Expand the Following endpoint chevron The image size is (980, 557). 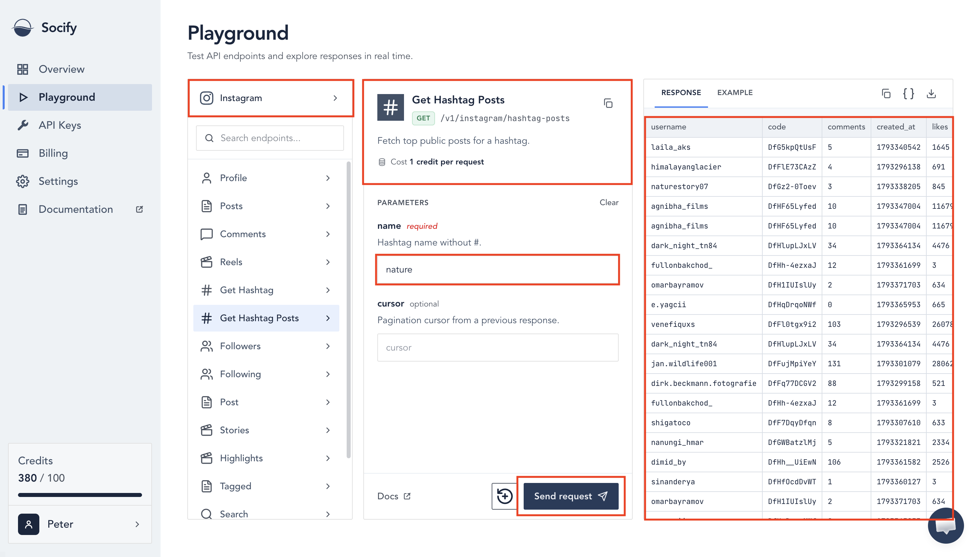click(328, 374)
